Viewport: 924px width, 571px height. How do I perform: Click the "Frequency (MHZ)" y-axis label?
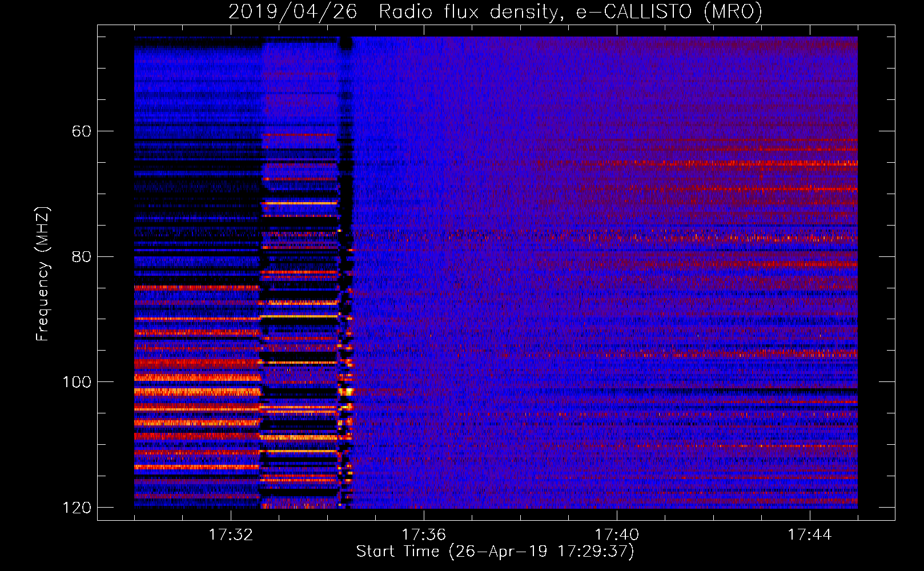pyautogui.click(x=43, y=274)
